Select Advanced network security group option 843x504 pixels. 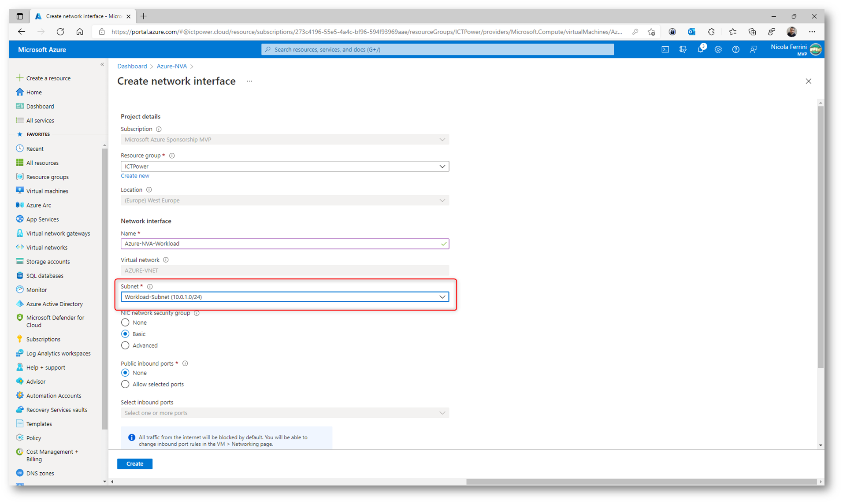(125, 345)
